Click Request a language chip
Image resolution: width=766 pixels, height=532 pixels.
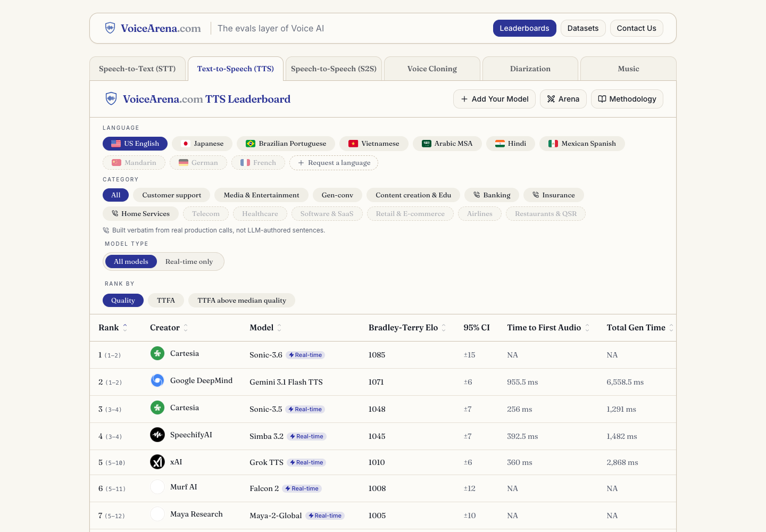[334, 163]
